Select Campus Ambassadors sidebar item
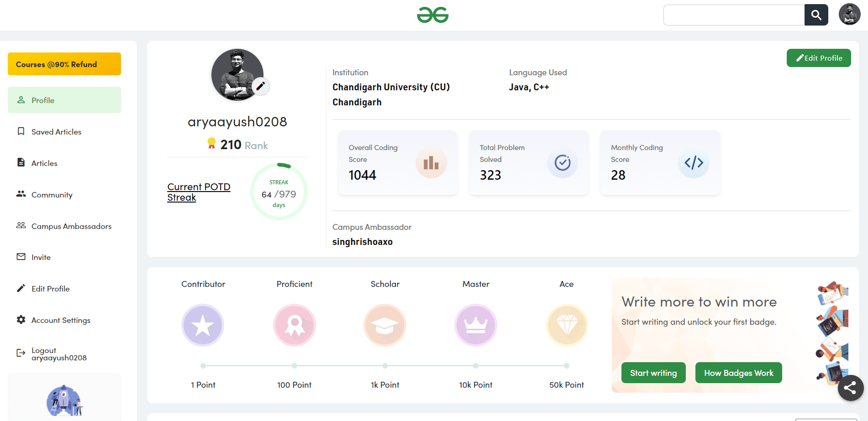Viewport: 868px width, 421px height. point(71,226)
